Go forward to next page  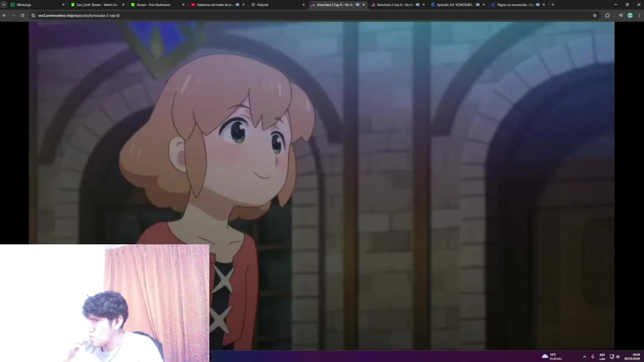click(13, 15)
